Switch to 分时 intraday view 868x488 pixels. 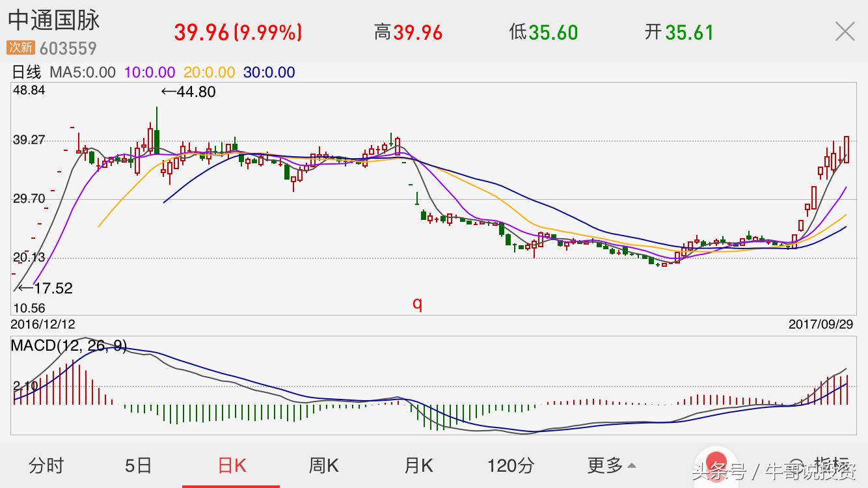coord(46,465)
